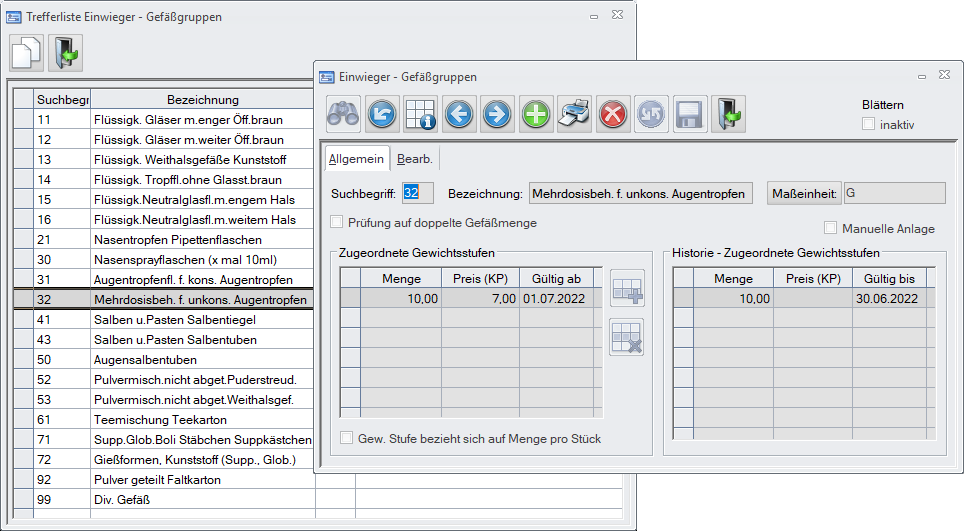Remove weight level row icon

click(x=627, y=337)
